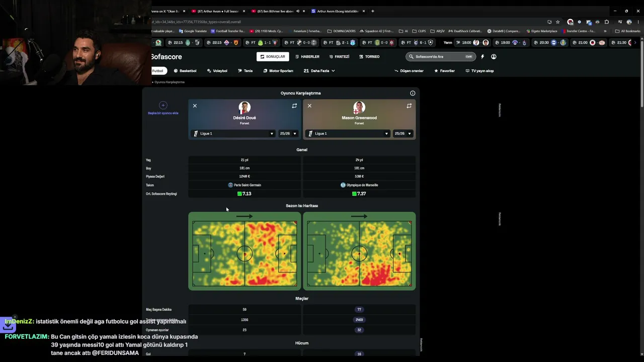Open the Désiré Doué player photo

[245, 108]
